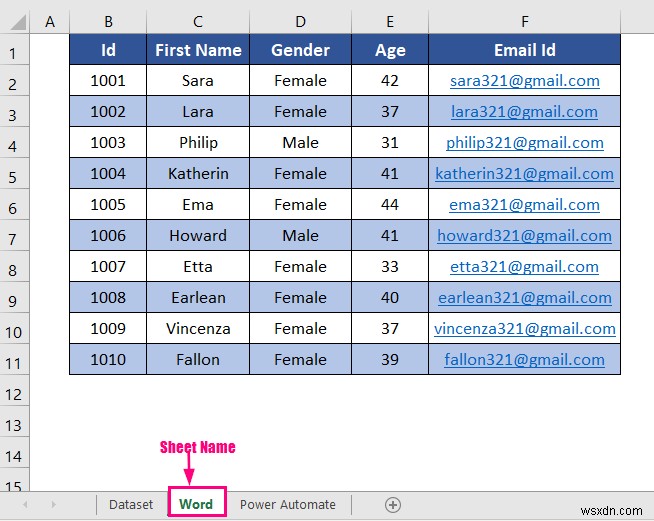654x521 pixels.
Task: Select cell containing Id 1010
Action: click(108, 360)
